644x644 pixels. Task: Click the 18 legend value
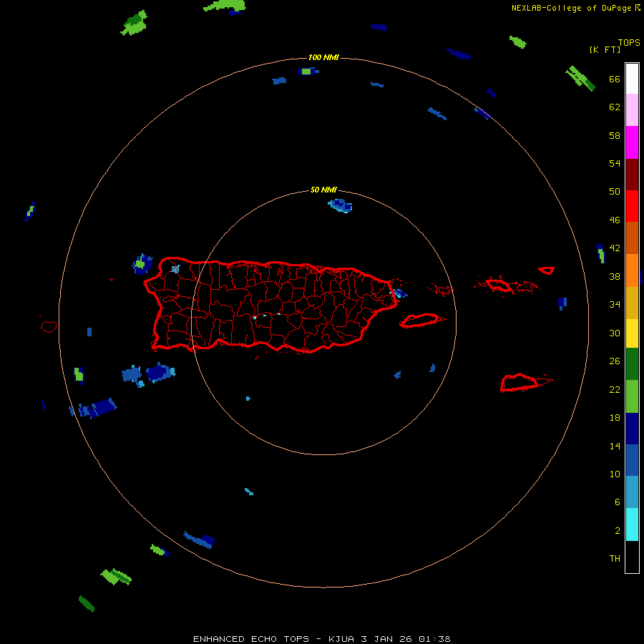tap(615, 418)
